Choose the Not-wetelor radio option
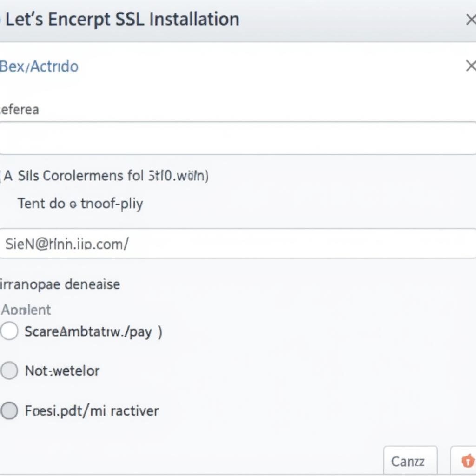Viewport: 476px width, 476px height. tap(9, 370)
